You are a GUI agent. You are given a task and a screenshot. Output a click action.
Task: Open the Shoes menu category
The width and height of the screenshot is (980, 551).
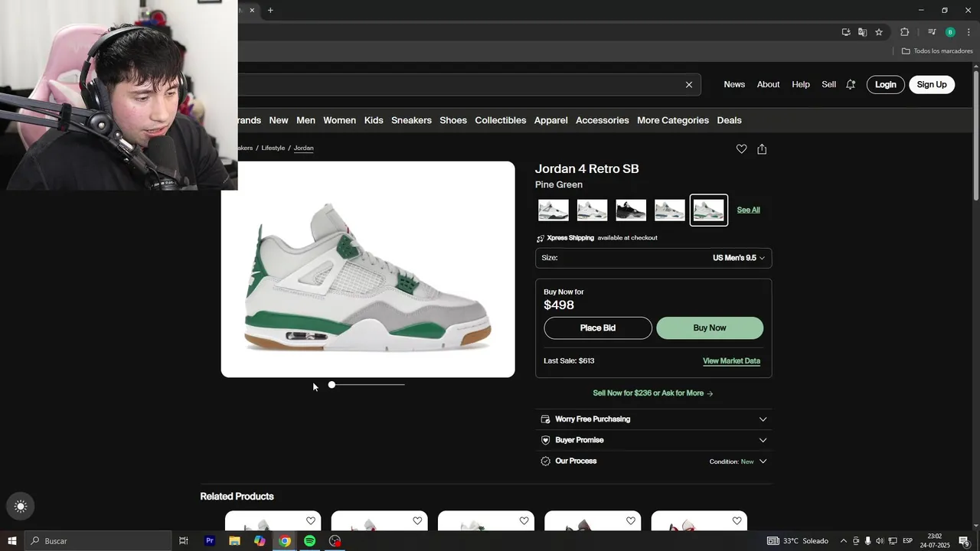453,120
